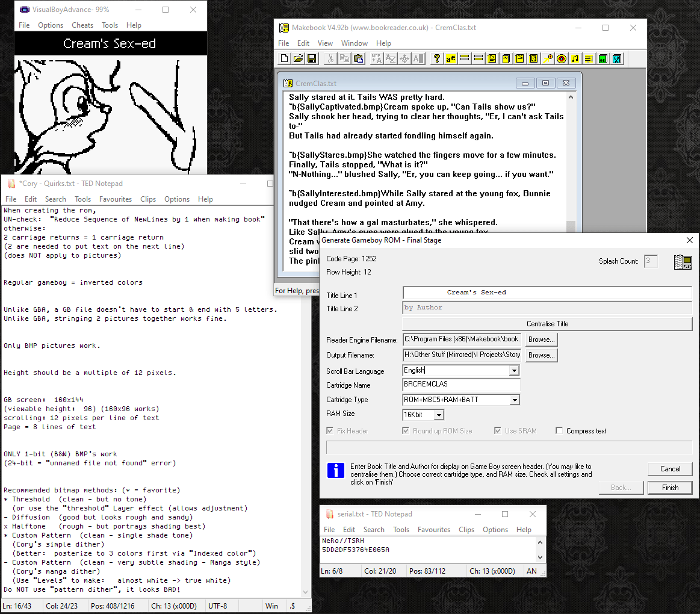700x614 pixels.
Task: Click the cyan GBA ROM toolbar icon
Action: pyautogui.click(x=617, y=58)
